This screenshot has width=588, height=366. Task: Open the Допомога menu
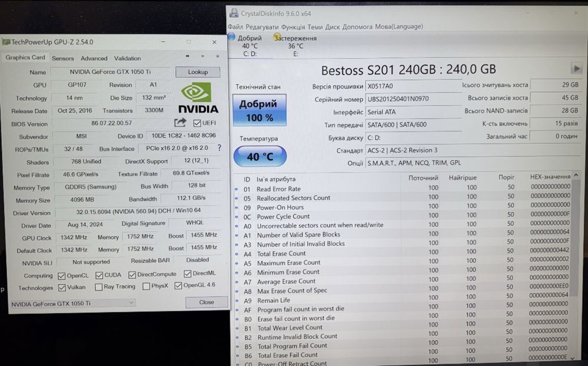coord(357,27)
